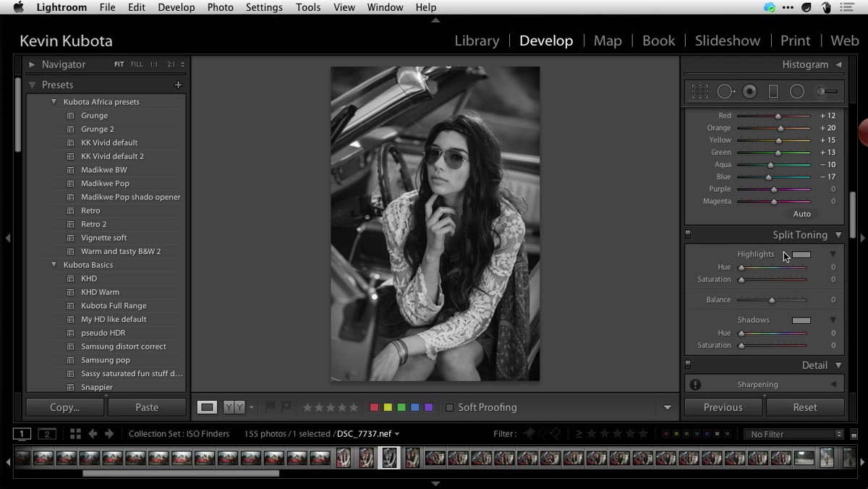Toggle Split Toning panel on/off switch
The image size is (868, 489).
point(688,234)
